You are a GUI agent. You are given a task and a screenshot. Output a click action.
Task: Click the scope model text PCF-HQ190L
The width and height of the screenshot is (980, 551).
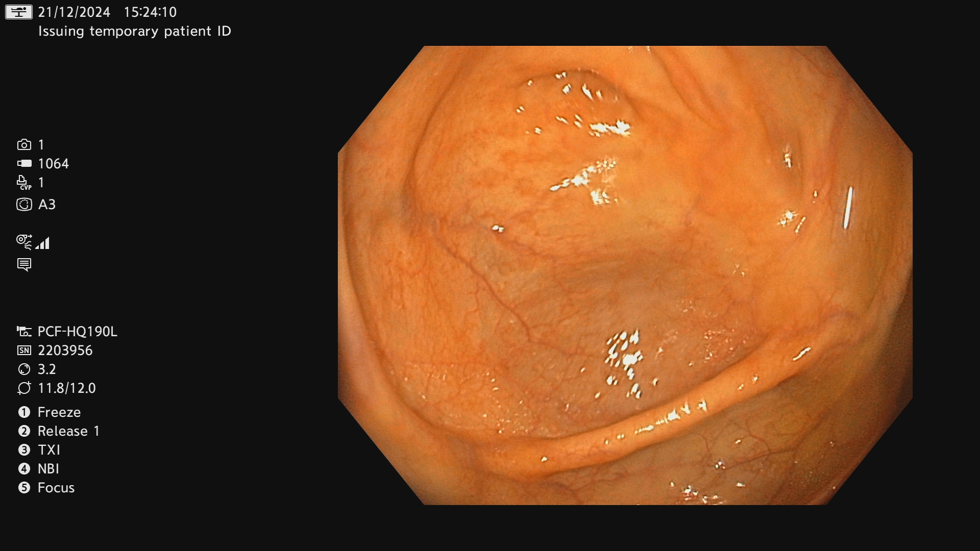click(78, 332)
